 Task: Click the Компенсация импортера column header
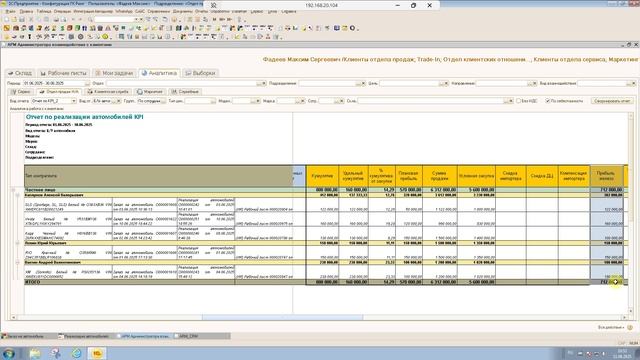coord(573,176)
